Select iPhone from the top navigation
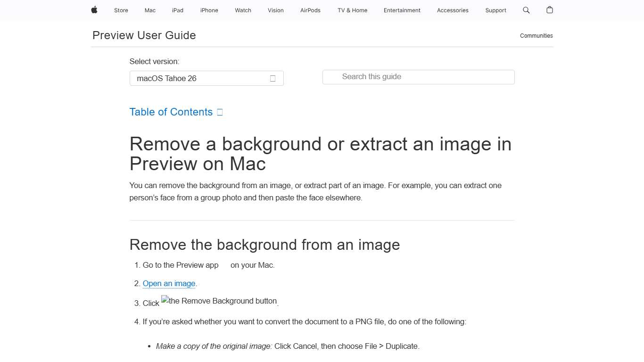 point(209,10)
